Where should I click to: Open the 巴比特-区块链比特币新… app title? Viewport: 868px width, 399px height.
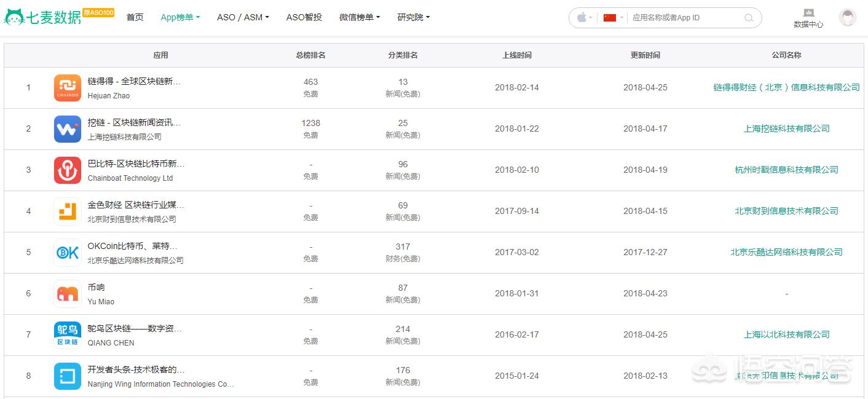(x=136, y=164)
